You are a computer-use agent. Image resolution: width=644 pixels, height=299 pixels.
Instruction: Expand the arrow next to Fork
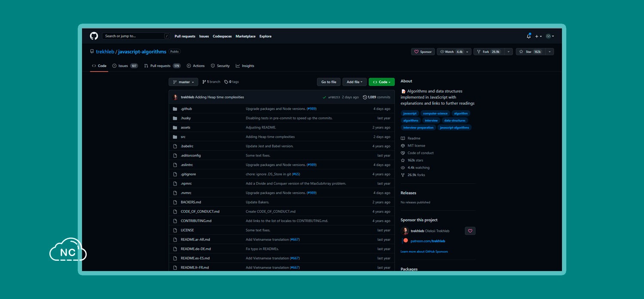click(x=509, y=52)
